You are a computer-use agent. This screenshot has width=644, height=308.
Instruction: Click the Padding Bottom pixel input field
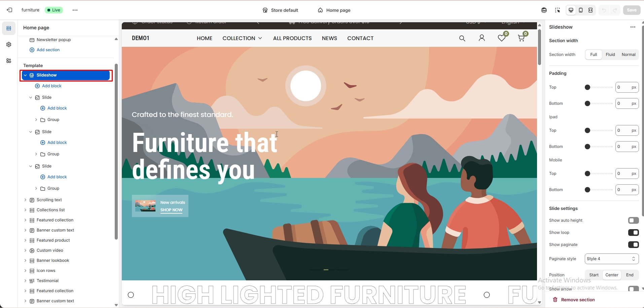click(627, 103)
